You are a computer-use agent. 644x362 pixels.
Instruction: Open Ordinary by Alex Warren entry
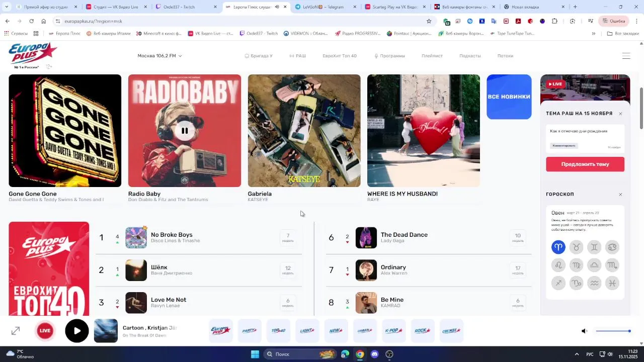(429, 270)
